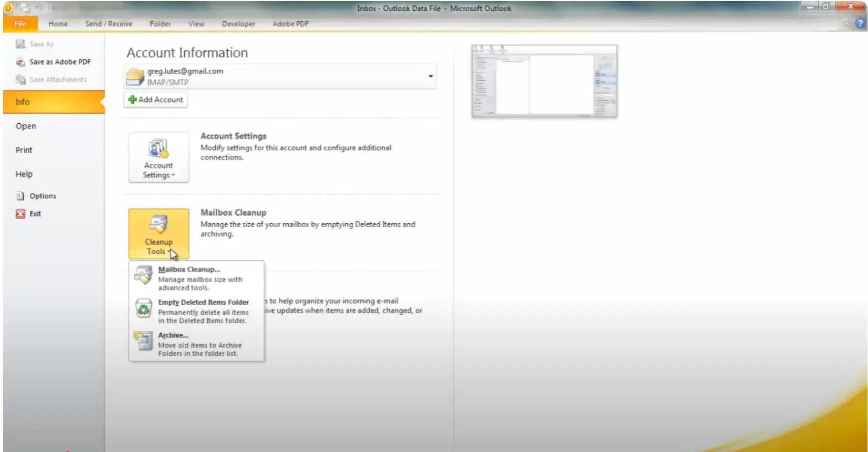Click the green plus Add Account icon
868x452 pixels.
[x=132, y=99]
